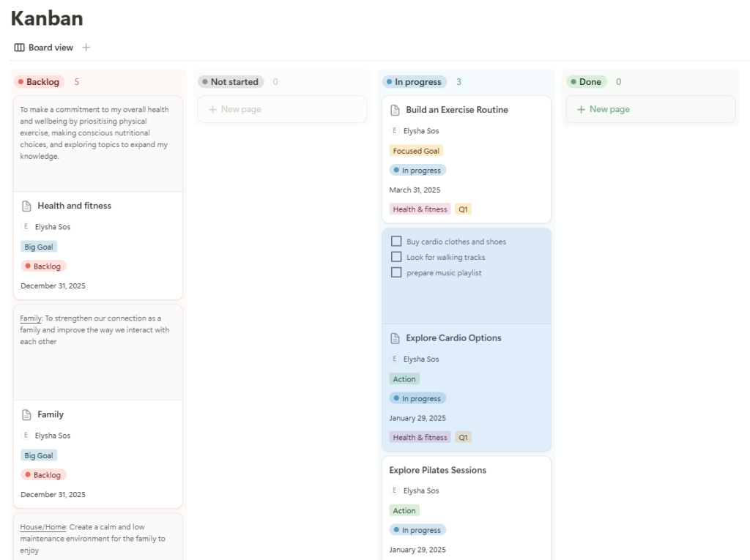Image resolution: width=750 pixels, height=560 pixels.
Task: Click the board view icon beside Board view
Action: tap(18, 47)
